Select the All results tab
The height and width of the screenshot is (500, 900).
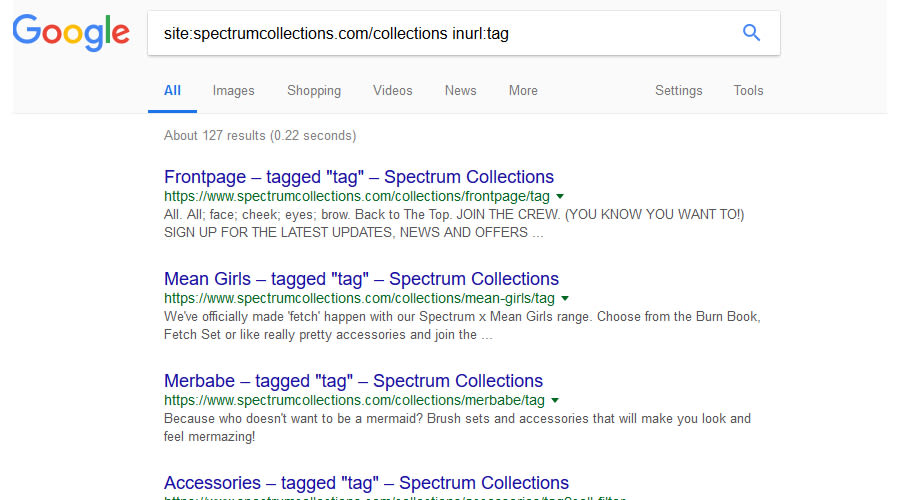(x=172, y=91)
